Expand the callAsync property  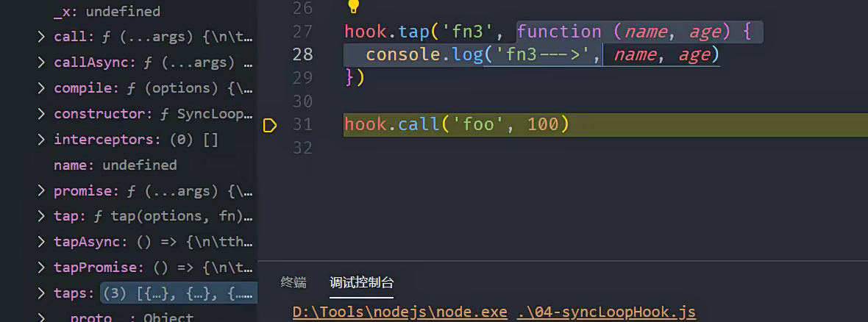(x=42, y=62)
